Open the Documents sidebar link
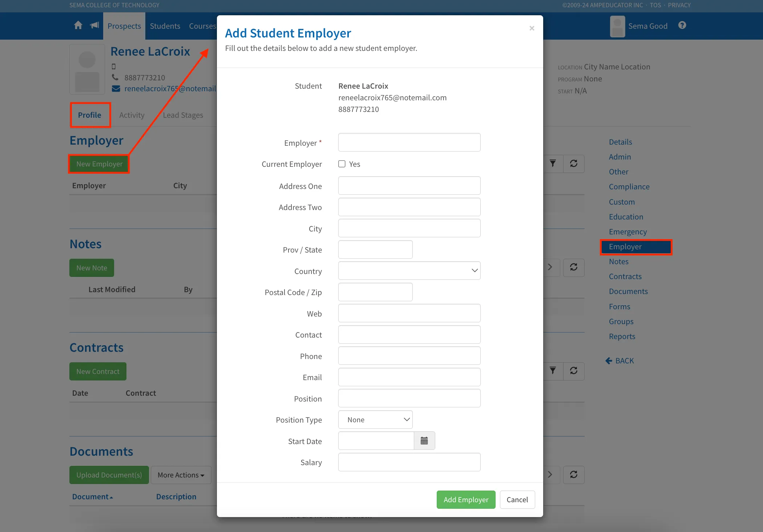Image resolution: width=763 pixels, height=532 pixels. [628, 291]
